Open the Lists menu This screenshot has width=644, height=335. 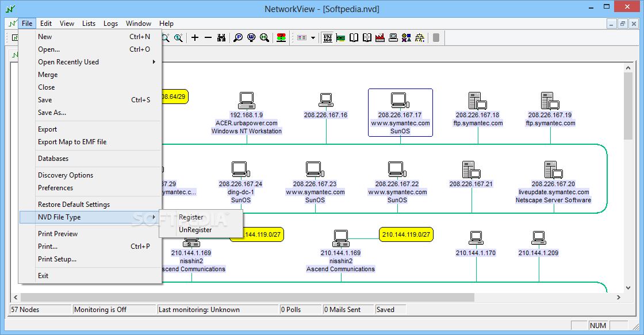click(x=89, y=24)
